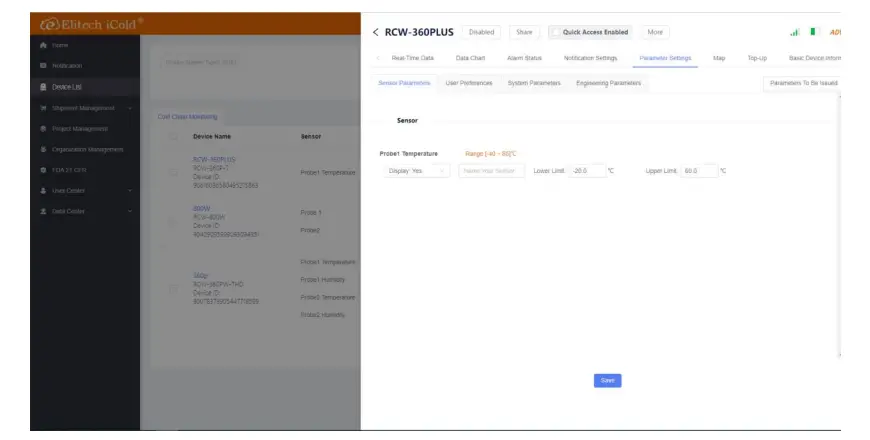Click the left scroll arrow before Real-Time Data tab

point(378,58)
